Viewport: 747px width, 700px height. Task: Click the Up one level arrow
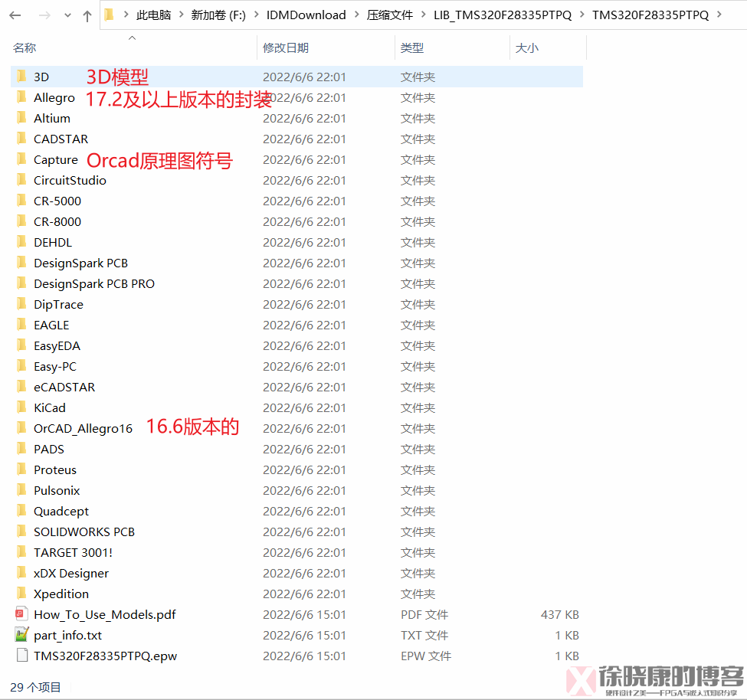87,16
